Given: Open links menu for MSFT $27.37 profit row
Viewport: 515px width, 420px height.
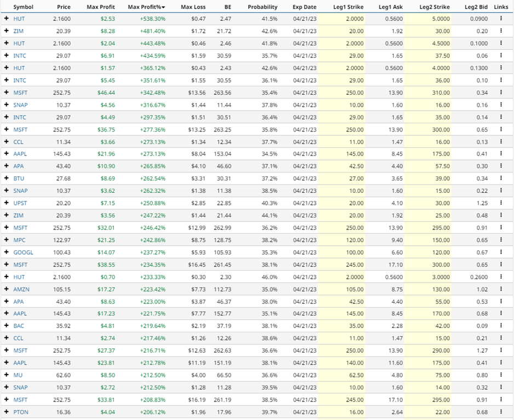Looking at the screenshot, I should point(501,350).
